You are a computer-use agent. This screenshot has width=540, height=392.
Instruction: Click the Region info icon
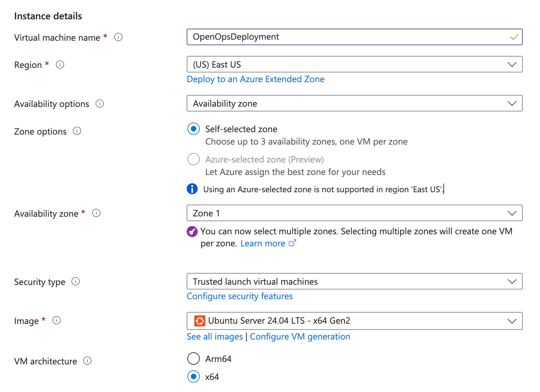(60, 65)
